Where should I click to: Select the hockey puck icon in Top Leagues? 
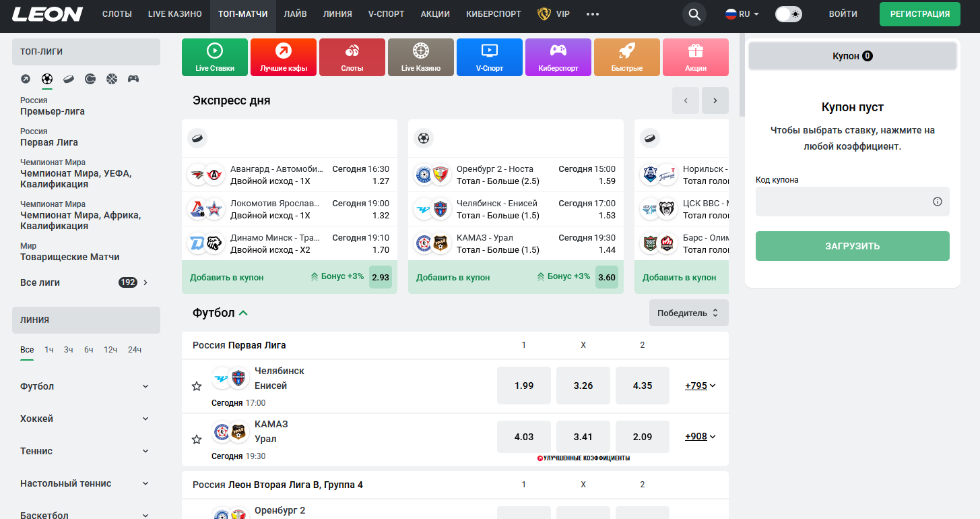[x=69, y=79]
